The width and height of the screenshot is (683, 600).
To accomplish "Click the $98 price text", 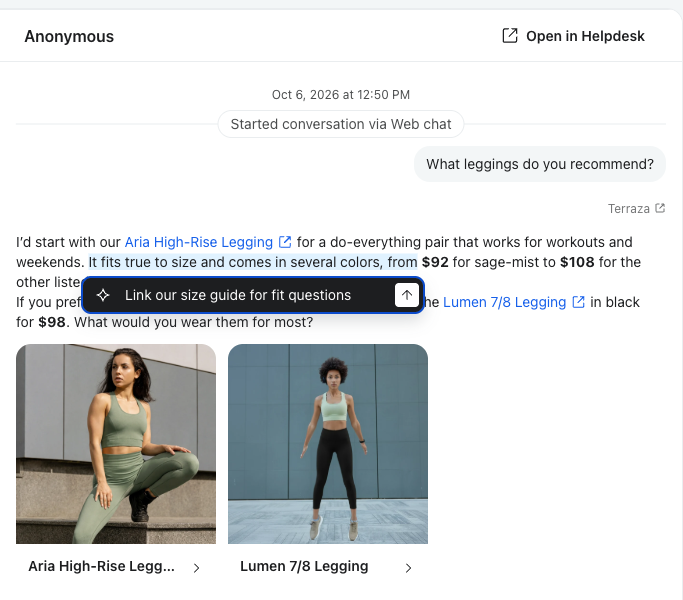I will pyautogui.click(x=52, y=322).
